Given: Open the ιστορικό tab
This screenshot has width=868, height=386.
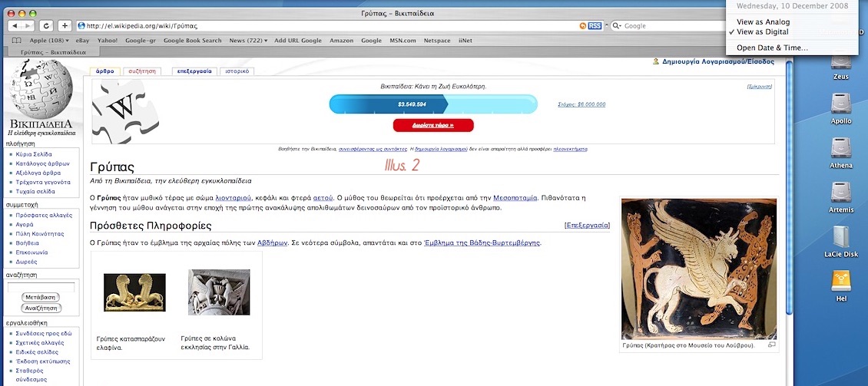Looking at the screenshot, I should [x=237, y=71].
